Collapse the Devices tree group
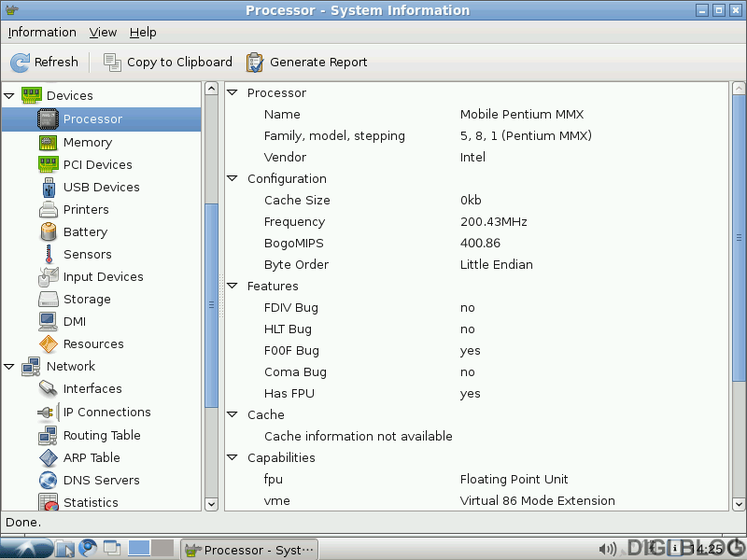This screenshot has height=560, width=747. (x=9, y=96)
